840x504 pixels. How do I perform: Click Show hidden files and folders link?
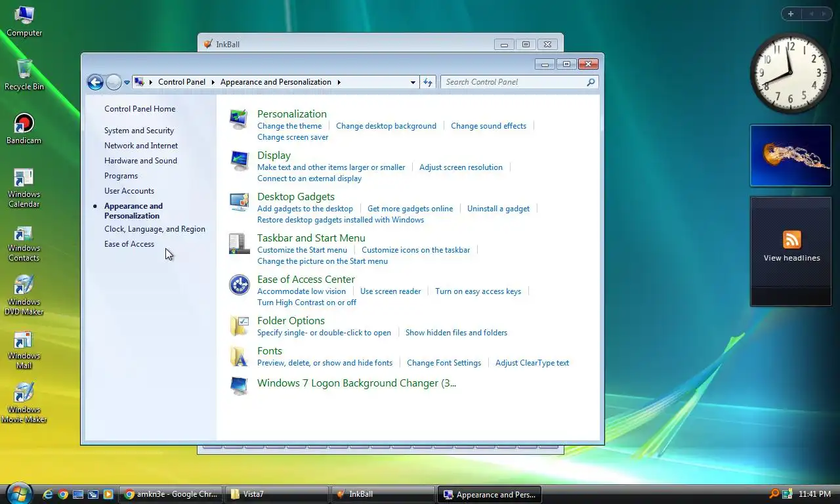pos(456,333)
